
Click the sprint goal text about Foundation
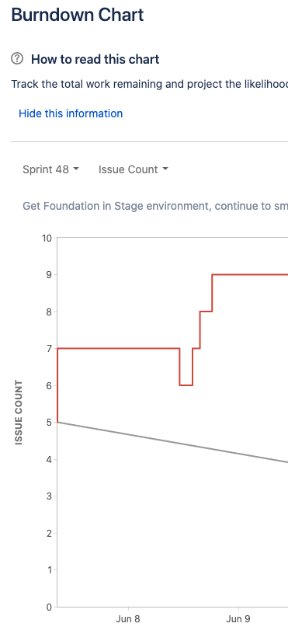point(155,206)
